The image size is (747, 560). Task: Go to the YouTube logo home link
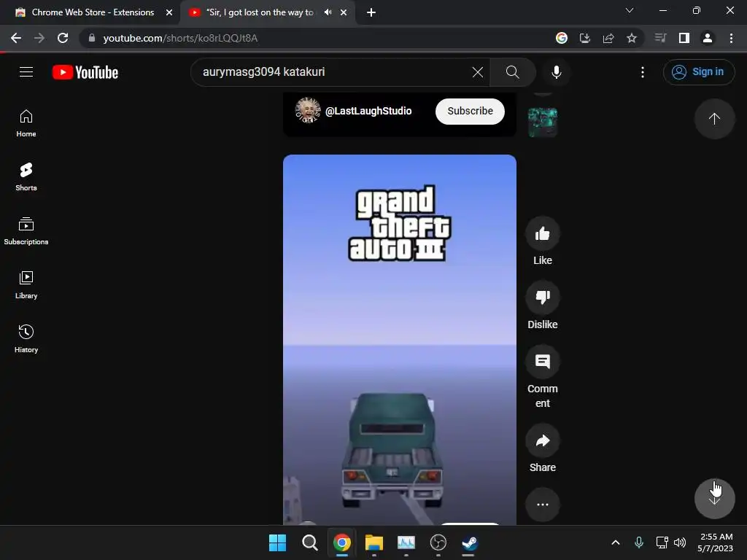(85, 72)
